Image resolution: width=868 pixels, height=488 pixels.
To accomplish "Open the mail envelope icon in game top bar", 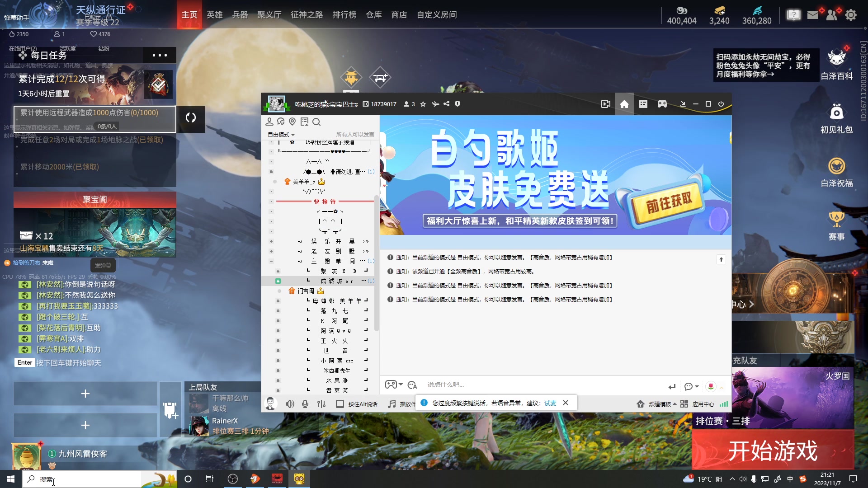I will [813, 15].
